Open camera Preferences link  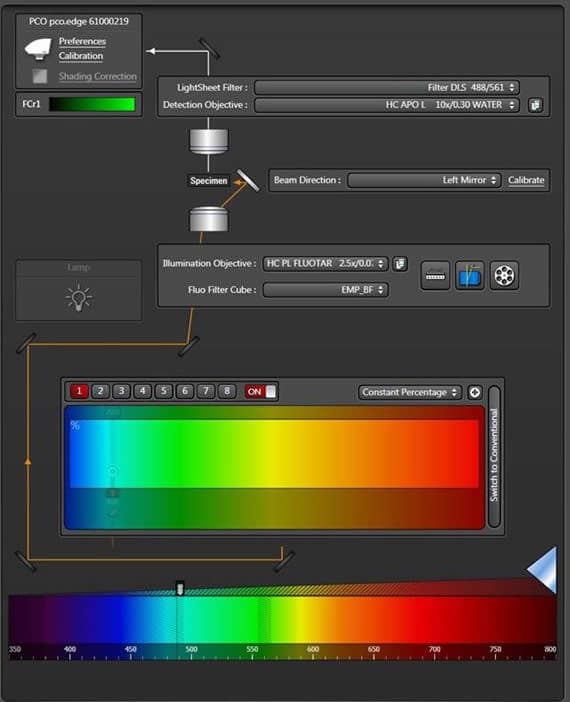click(x=82, y=41)
